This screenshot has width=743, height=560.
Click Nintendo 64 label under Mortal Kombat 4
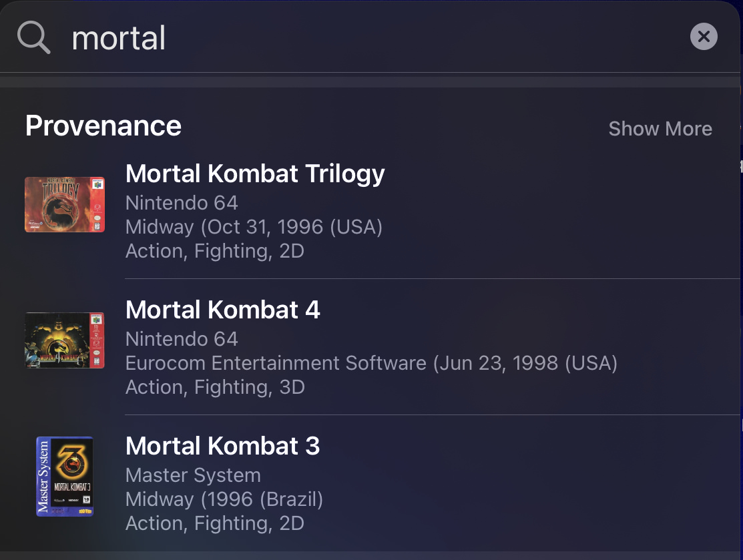click(x=182, y=339)
